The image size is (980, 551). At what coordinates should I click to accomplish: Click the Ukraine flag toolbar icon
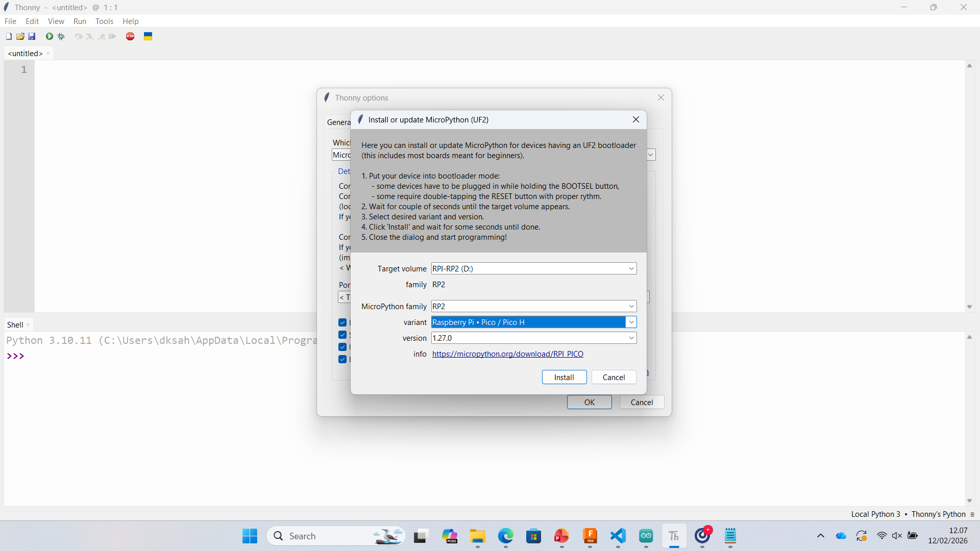coord(148,36)
